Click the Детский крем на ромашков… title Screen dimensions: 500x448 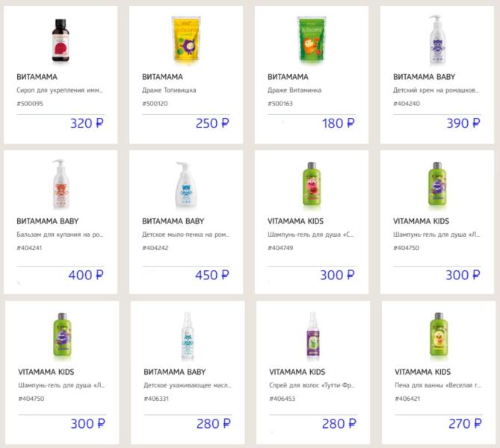(435, 90)
